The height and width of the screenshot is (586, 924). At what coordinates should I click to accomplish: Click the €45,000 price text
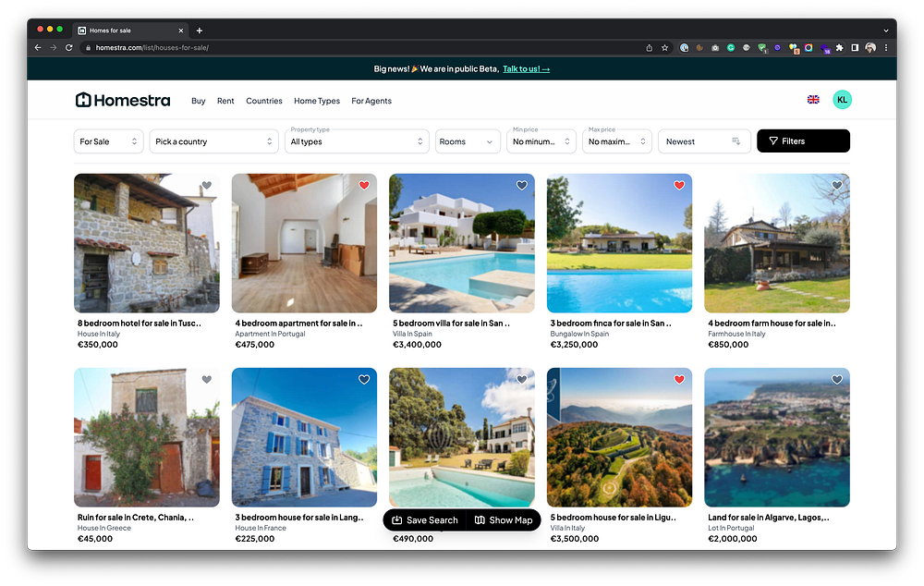95,538
